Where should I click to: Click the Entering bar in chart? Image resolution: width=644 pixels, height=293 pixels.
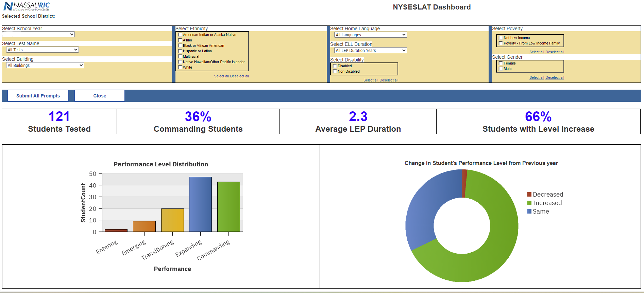point(116,231)
